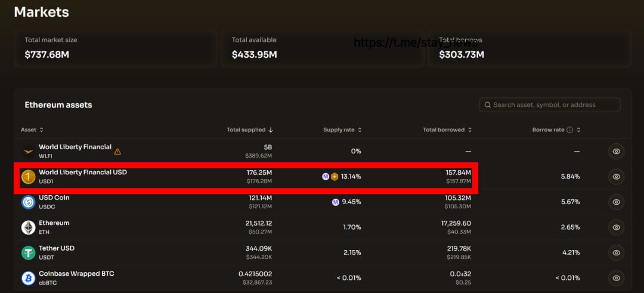The image size is (644, 293).
Task: Click the USD1 gold coin icon
Action: point(29,177)
